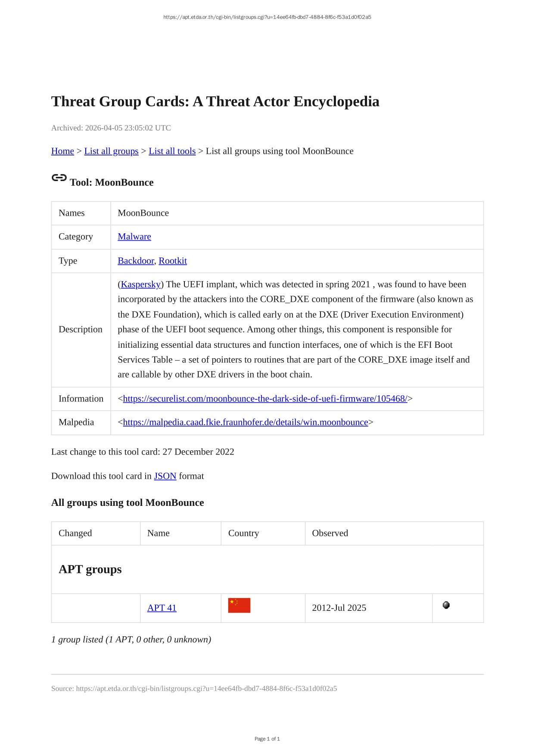The image size is (535, 756).
Task: Click the dark sphere status icon
Action: point(446,605)
